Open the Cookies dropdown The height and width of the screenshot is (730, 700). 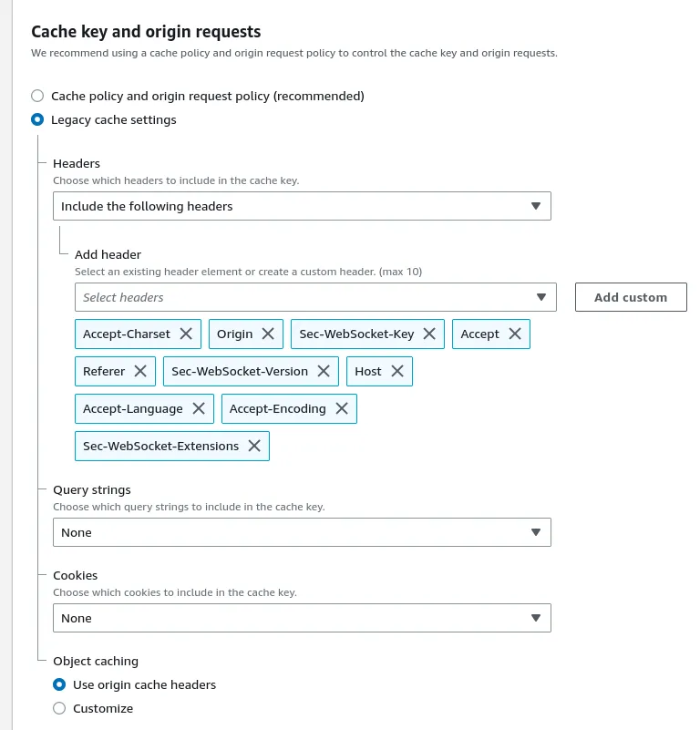pyautogui.click(x=302, y=618)
